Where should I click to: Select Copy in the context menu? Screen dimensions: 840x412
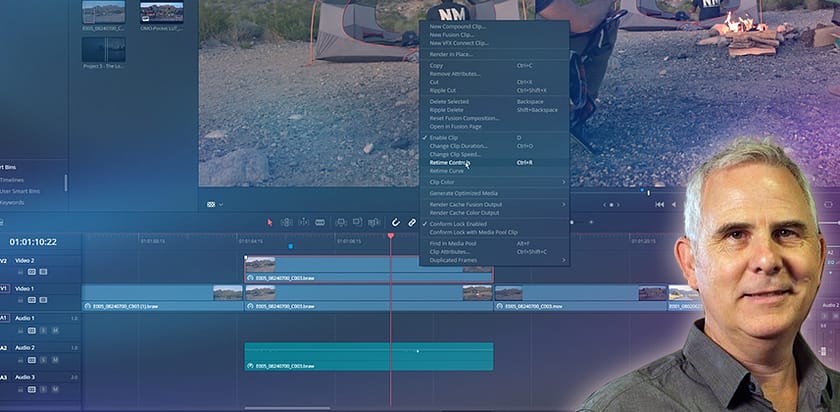click(x=493, y=65)
